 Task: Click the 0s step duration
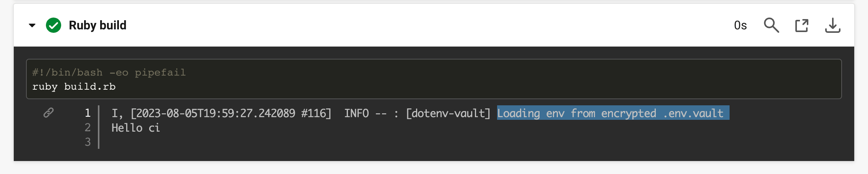[x=740, y=26]
